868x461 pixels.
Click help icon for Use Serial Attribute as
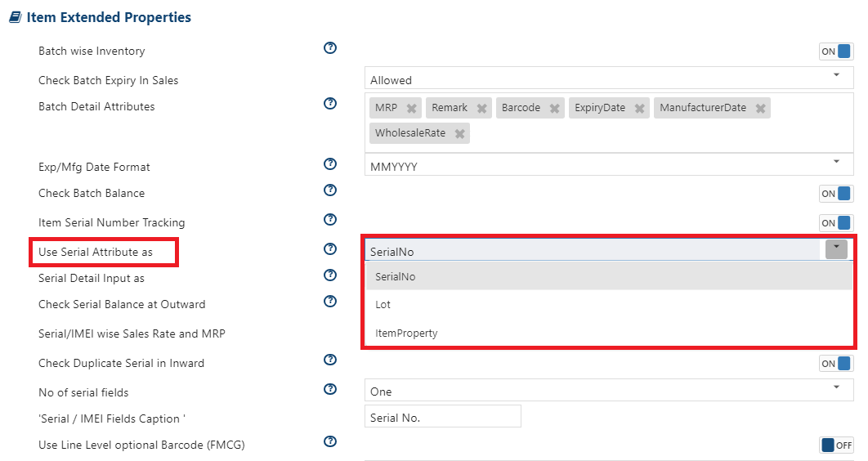pyautogui.click(x=330, y=249)
